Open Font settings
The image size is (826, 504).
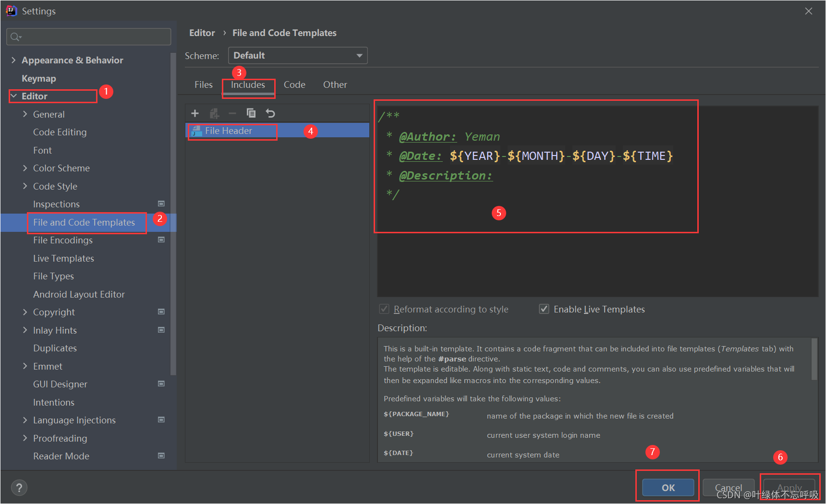[x=42, y=150]
